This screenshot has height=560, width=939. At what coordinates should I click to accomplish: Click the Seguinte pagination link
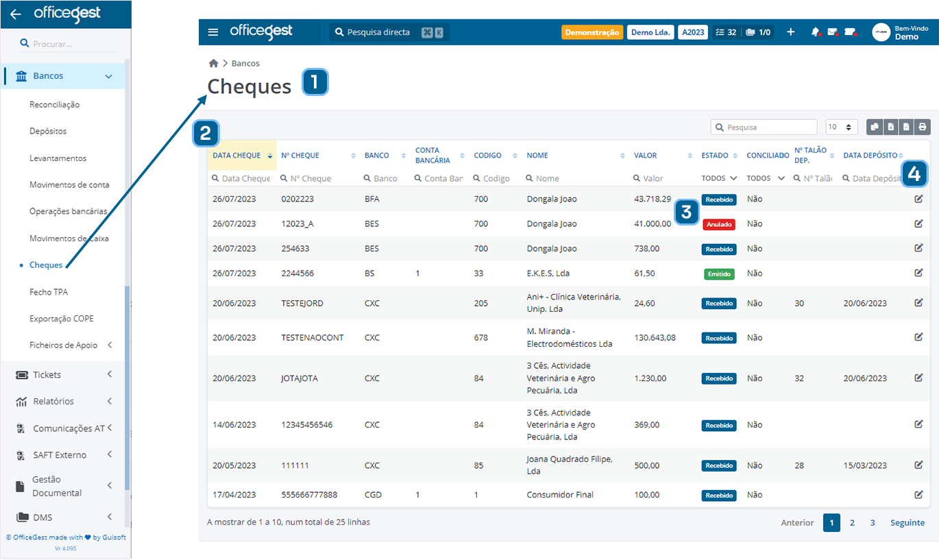coord(907,522)
